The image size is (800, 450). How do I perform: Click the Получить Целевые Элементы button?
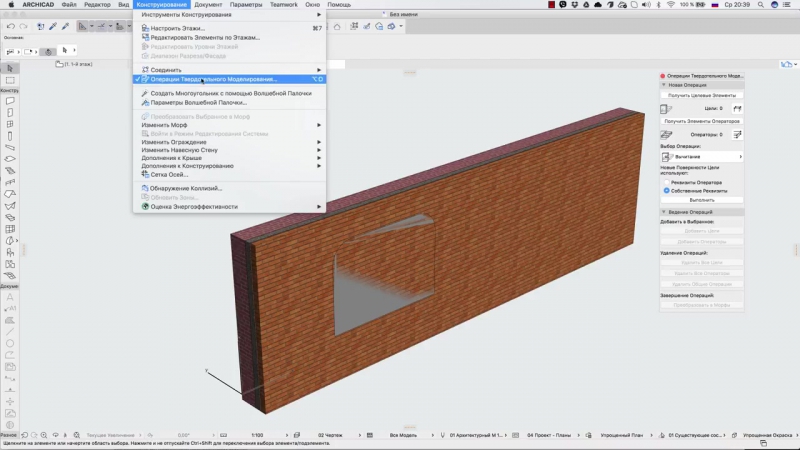[701, 95]
